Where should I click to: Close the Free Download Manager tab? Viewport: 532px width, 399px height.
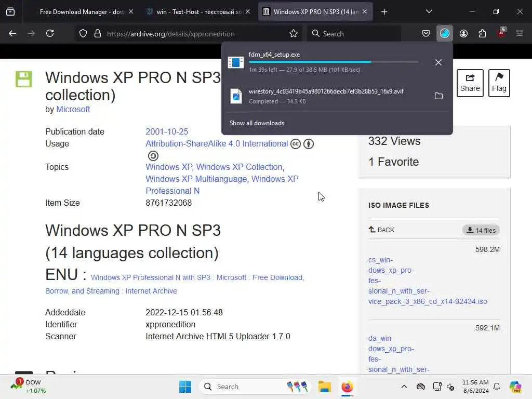click(131, 12)
